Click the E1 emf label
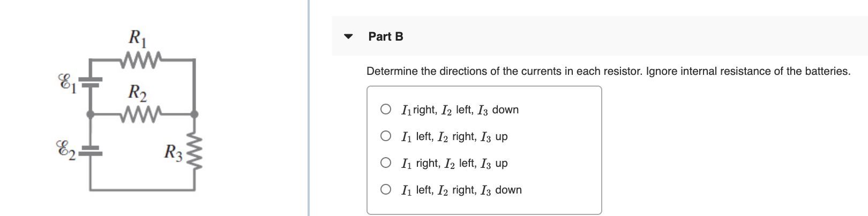The image size is (868, 216). pyautogui.click(x=66, y=84)
